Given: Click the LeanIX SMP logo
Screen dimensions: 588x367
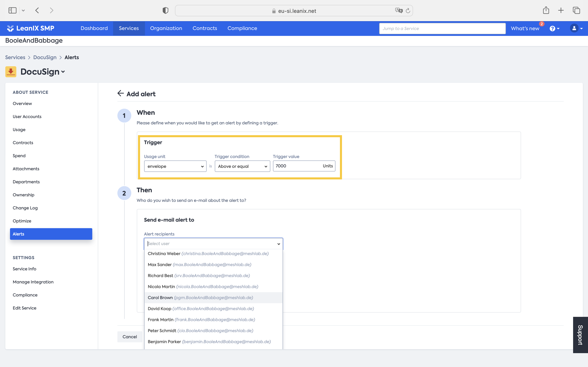Looking at the screenshot, I should click(x=31, y=28).
